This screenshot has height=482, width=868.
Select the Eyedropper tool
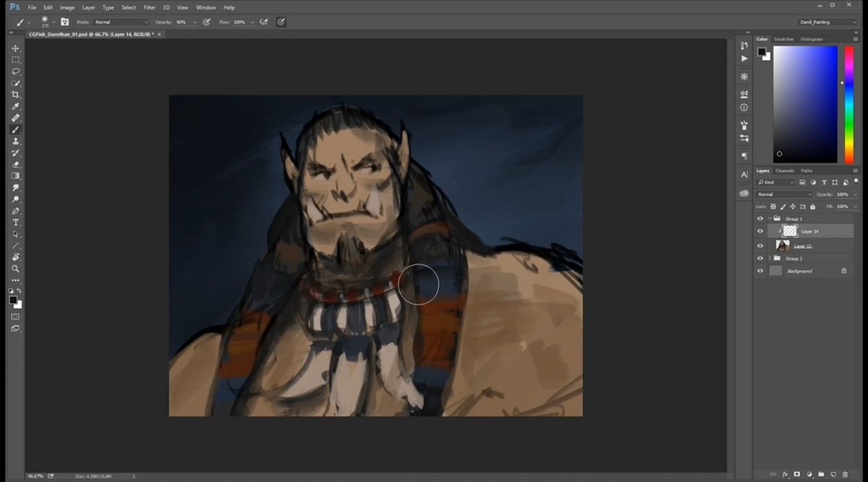[x=15, y=106]
